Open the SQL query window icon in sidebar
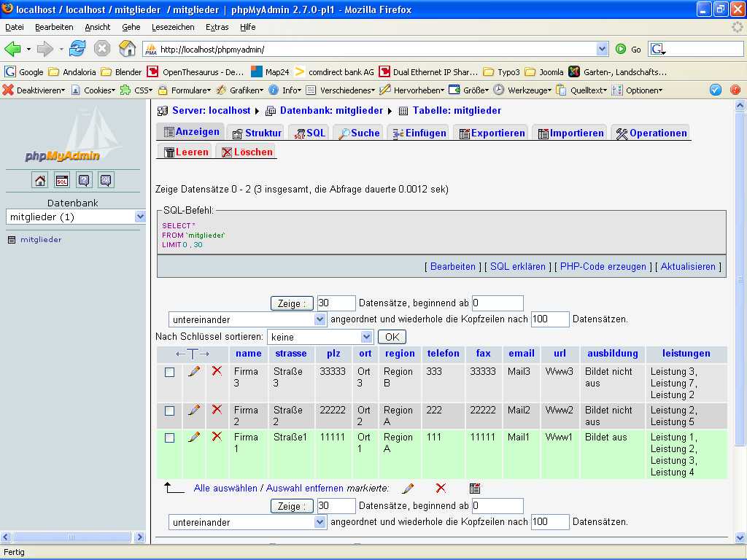This screenshot has height=560, width=747. 62,181
